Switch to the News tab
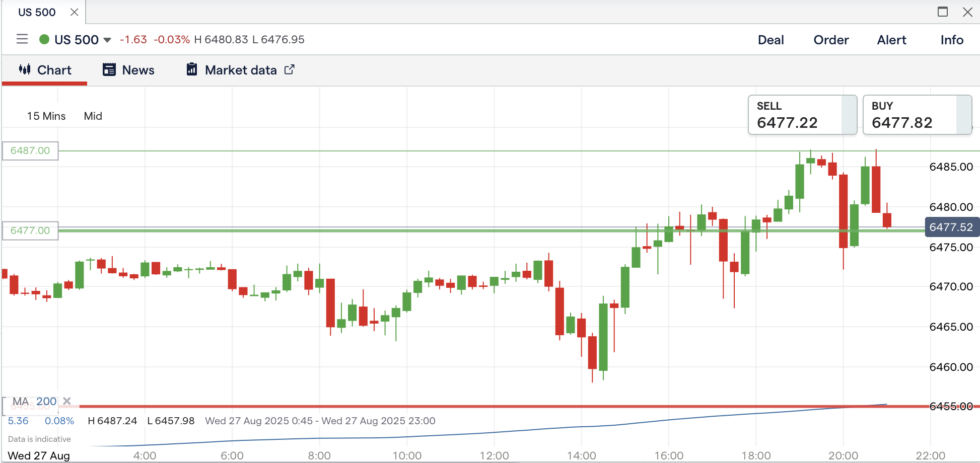 coord(138,70)
